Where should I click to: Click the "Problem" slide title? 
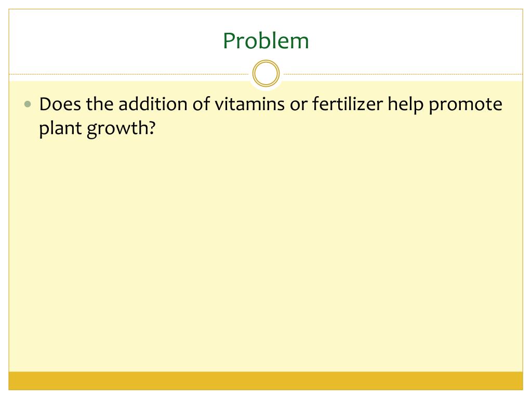(x=266, y=41)
